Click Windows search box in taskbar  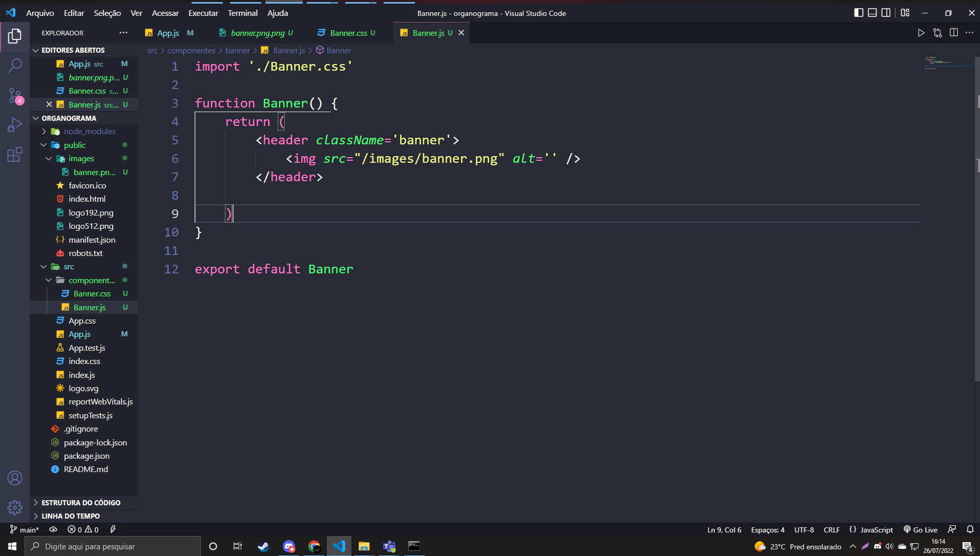point(113,546)
